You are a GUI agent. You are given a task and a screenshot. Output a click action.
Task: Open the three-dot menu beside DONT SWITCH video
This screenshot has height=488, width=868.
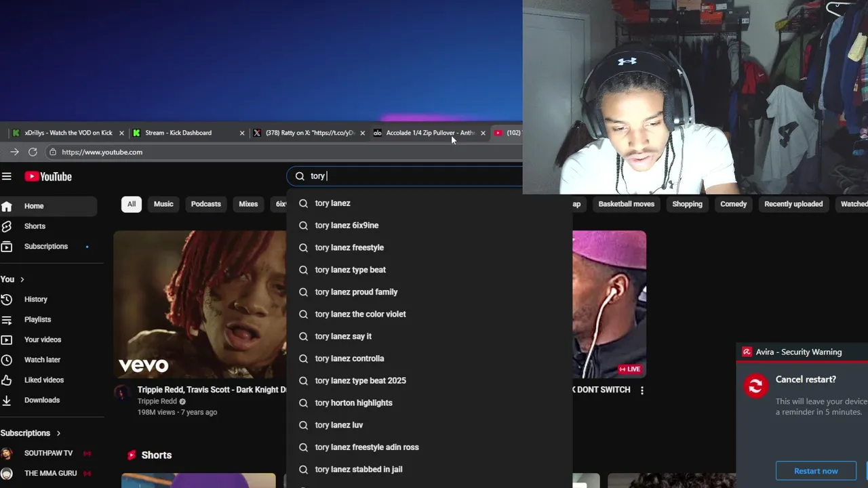click(642, 390)
